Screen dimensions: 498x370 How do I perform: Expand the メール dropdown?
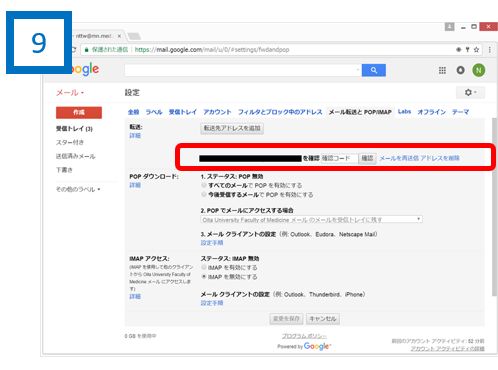pos(70,93)
